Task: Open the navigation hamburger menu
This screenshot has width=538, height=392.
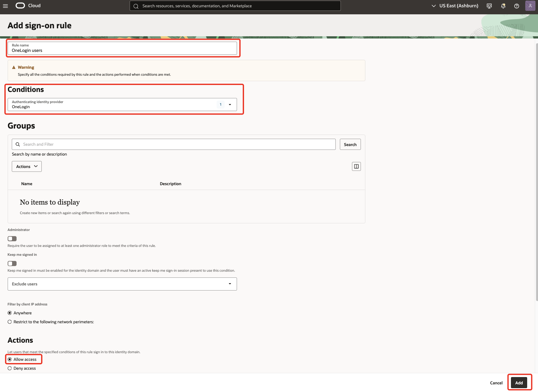Action: [5, 6]
